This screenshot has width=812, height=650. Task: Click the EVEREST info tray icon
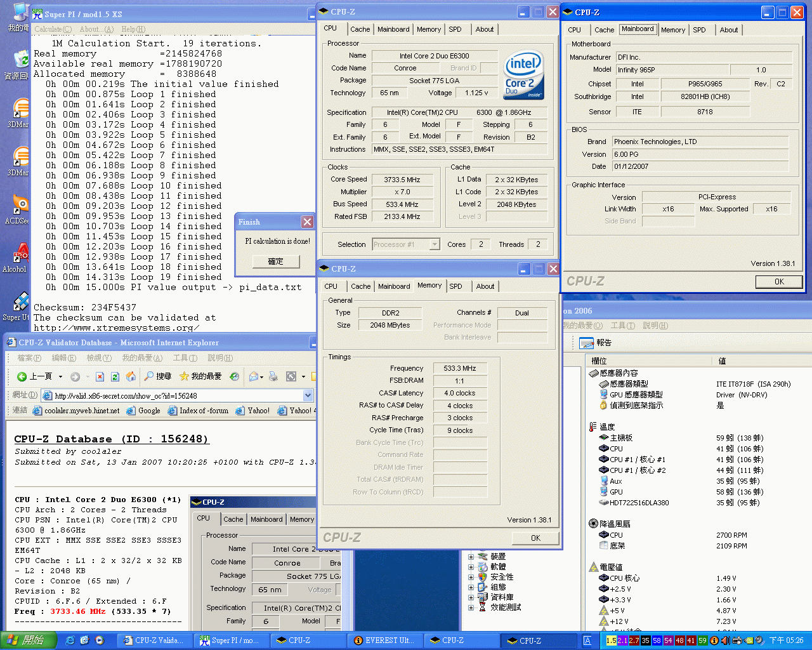tap(714, 640)
